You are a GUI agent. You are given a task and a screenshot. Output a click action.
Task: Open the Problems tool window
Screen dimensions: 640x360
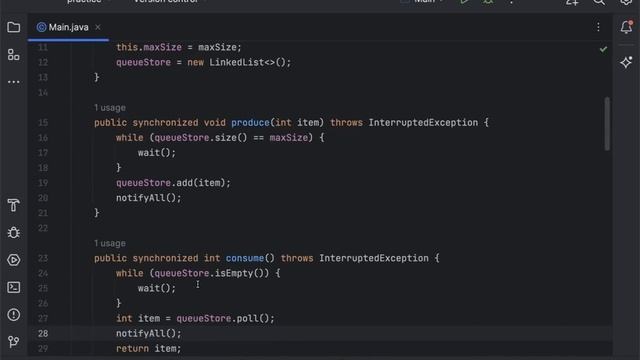(13, 315)
